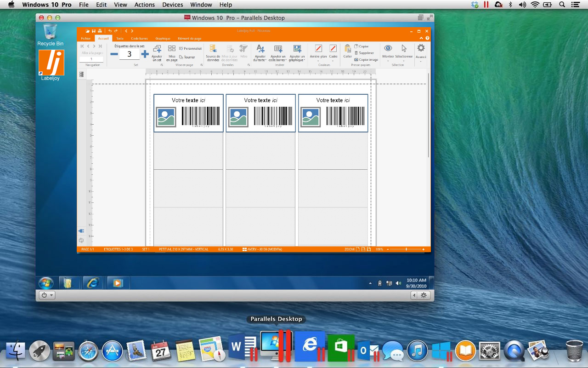
Task: Click zoom in plus in status bar
Action: [423, 249]
